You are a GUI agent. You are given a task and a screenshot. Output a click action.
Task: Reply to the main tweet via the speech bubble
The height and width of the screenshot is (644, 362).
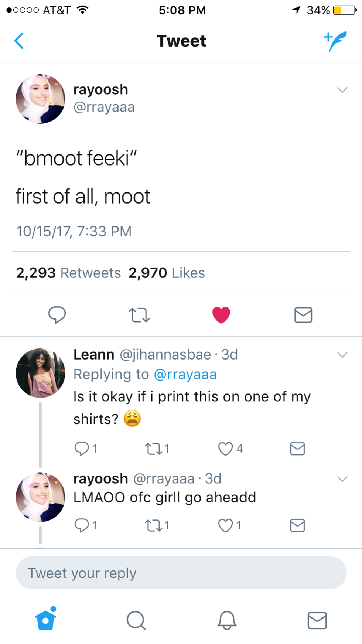[x=57, y=315]
